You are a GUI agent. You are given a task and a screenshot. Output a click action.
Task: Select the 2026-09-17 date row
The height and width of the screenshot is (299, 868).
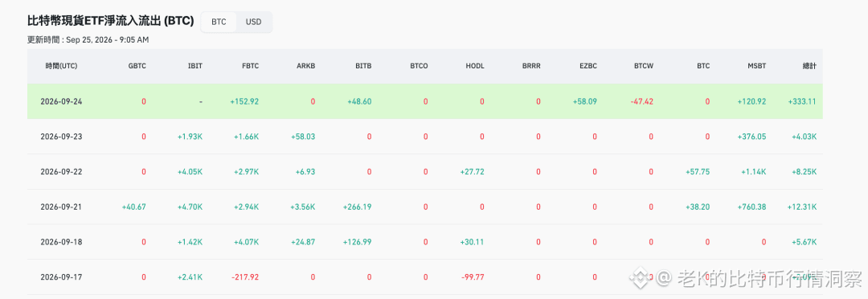click(424, 276)
